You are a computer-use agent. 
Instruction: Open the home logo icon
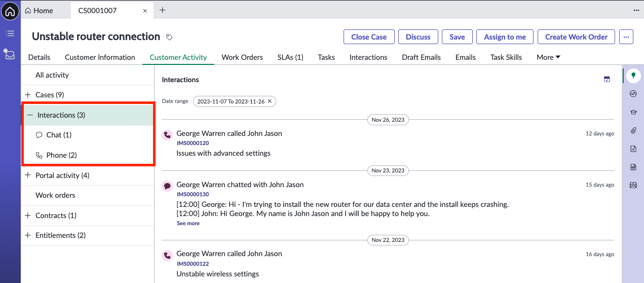pyautogui.click(x=10, y=11)
